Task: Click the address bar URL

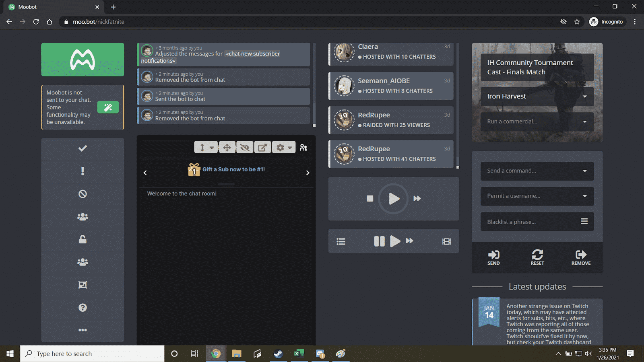Action: pyautogui.click(x=99, y=22)
